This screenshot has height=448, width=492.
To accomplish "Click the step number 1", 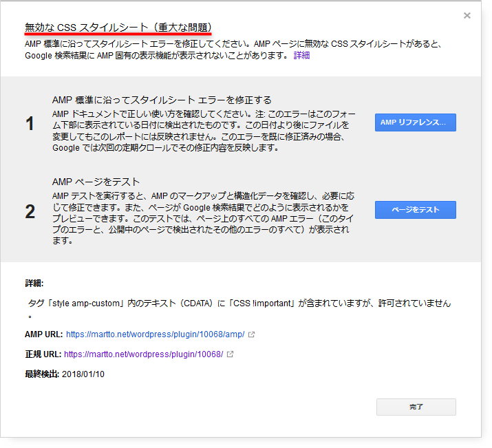I will coord(30,123).
